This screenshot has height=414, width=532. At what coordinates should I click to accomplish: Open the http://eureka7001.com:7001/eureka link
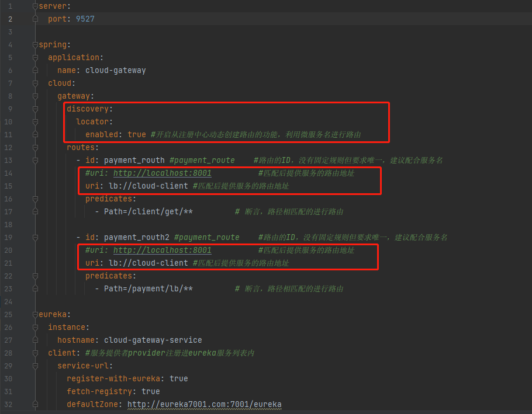pyautogui.click(x=204, y=405)
